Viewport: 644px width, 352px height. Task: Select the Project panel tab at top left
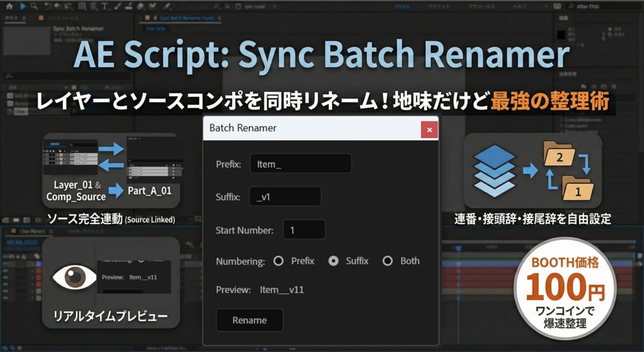coord(16,18)
